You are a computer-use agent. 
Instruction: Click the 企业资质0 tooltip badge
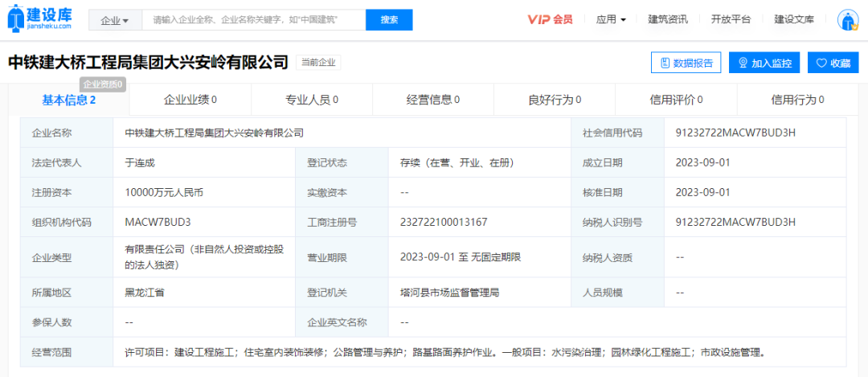coord(104,84)
